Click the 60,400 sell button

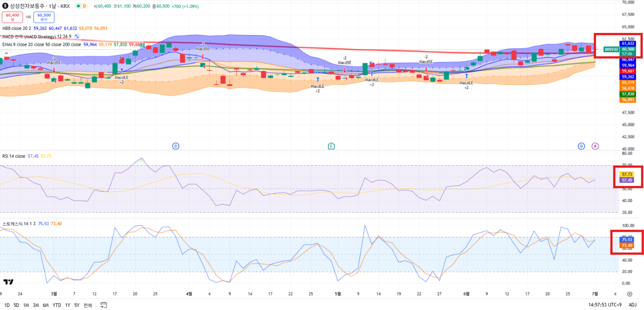pyautogui.click(x=12, y=17)
